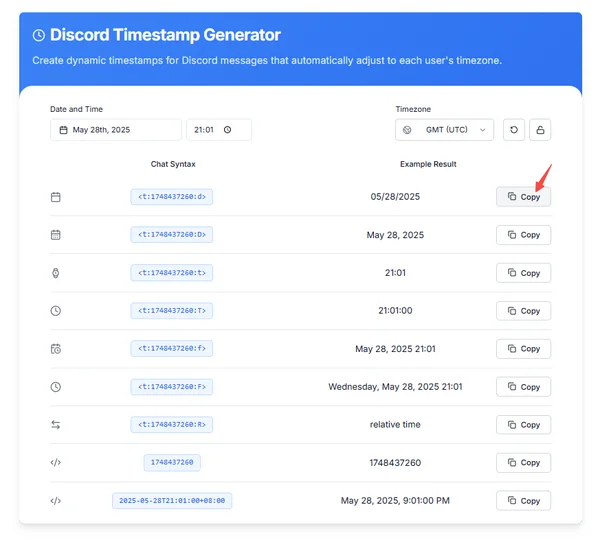This screenshot has width=600, height=540.
Task: Copy the relative time syntax
Action: pos(523,425)
